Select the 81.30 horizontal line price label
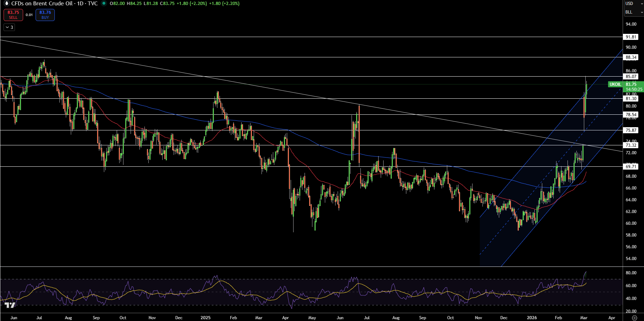This screenshot has width=644, height=321. tap(631, 99)
